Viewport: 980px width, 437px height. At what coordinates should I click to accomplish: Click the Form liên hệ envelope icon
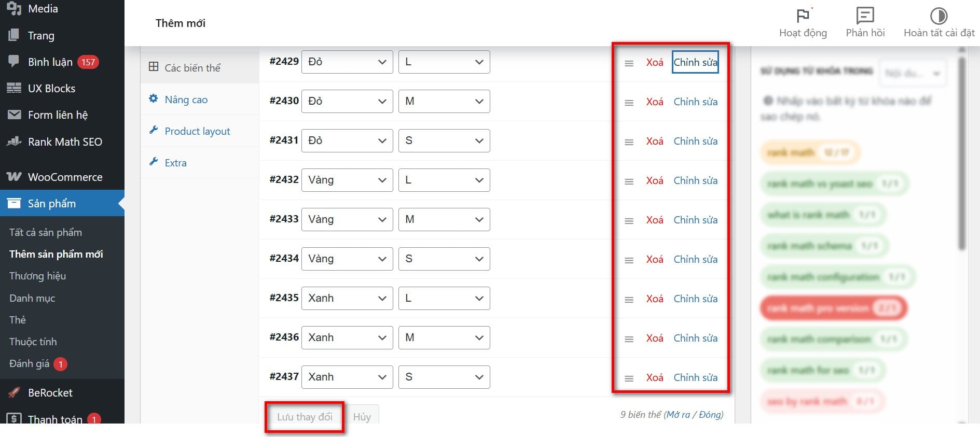(x=14, y=115)
